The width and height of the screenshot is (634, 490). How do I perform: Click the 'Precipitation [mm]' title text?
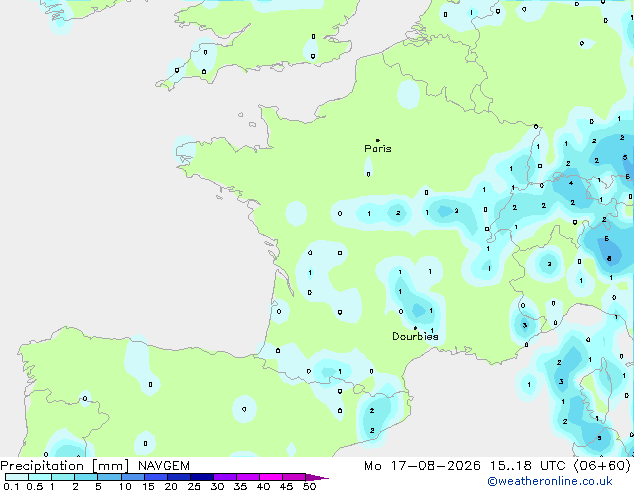click(65, 466)
